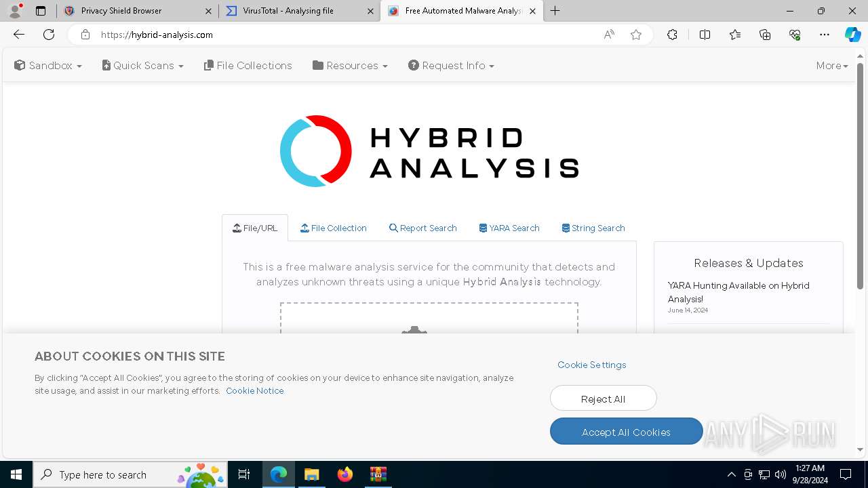Open Task View on taskbar
Viewport: 868px width, 488px height.
(x=244, y=474)
